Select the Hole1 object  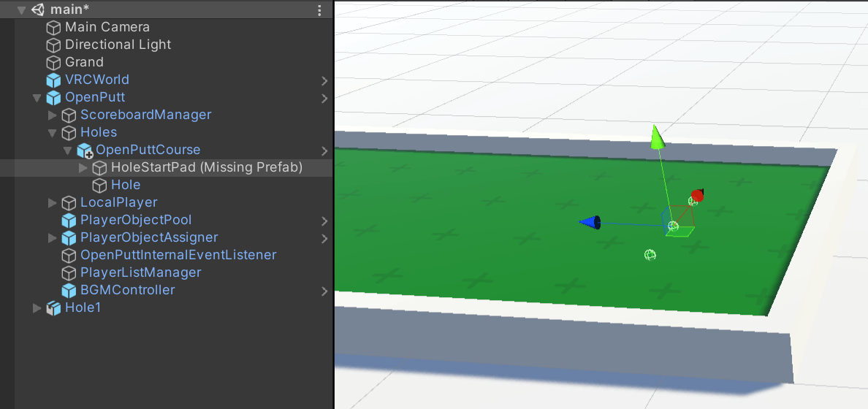[x=83, y=307]
